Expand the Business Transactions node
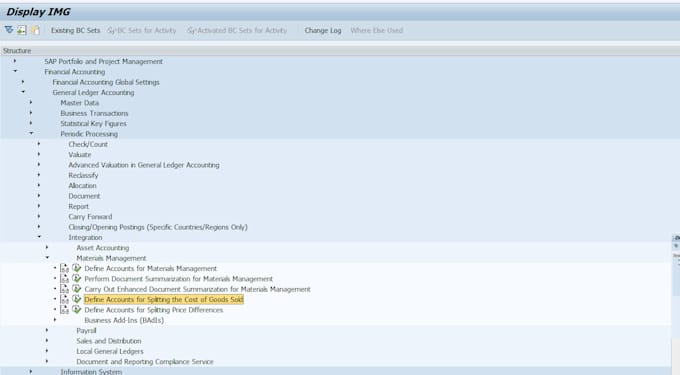This screenshot has height=375, width=680. click(31, 113)
